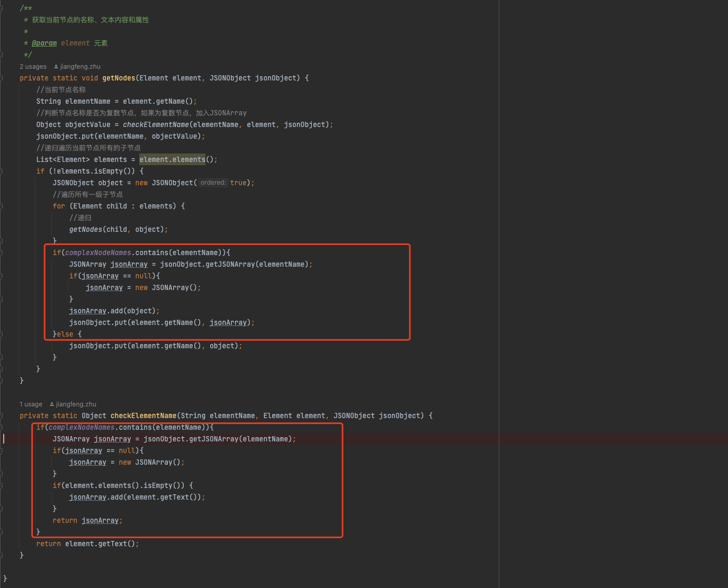
Task: Fold the getNodes method in gutter
Action: pyautogui.click(x=2, y=78)
